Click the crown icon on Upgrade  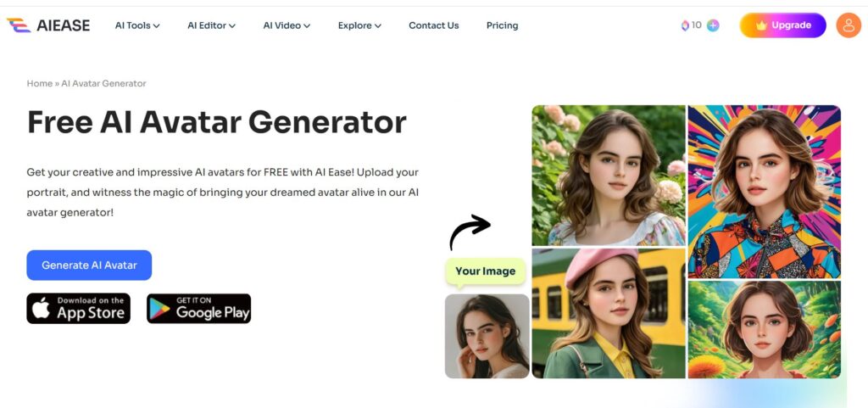[x=761, y=25]
